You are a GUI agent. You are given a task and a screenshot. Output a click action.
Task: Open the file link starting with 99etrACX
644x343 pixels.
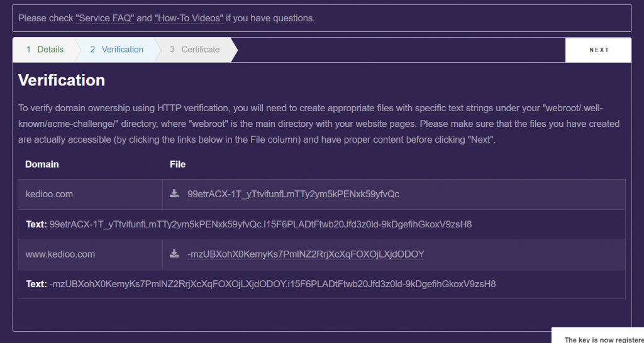[x=293, y=194]
